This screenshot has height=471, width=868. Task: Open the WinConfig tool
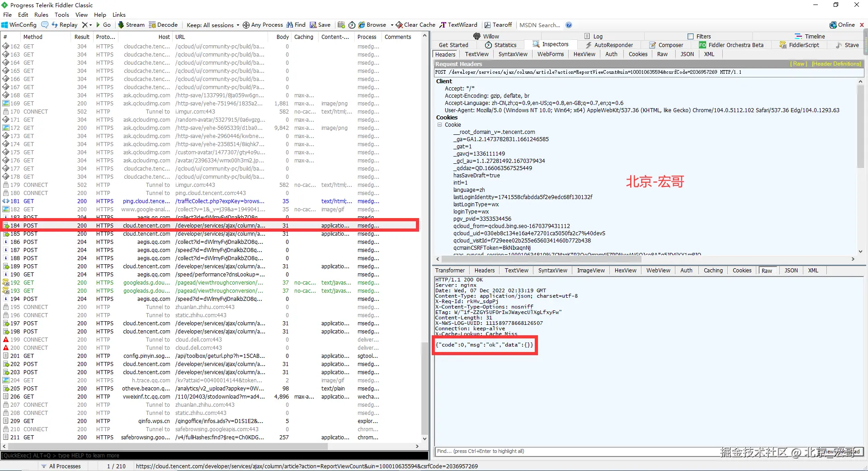click(19, 25)
